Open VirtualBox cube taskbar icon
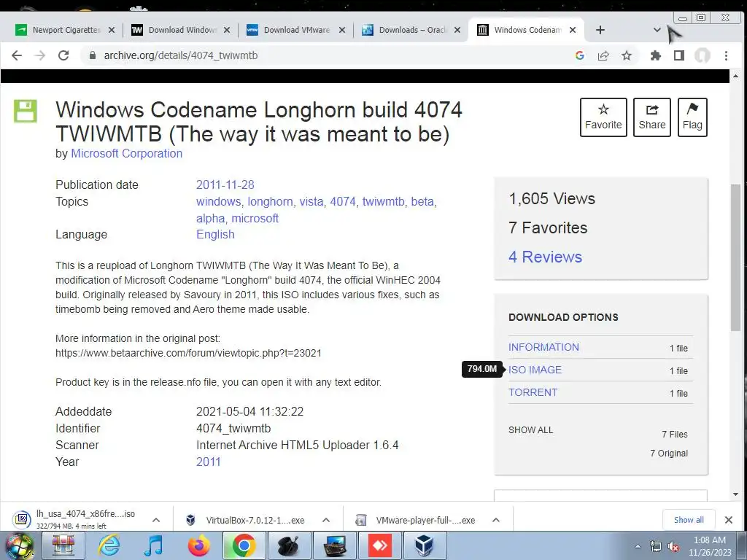Viewport: 747px width, 560px height. [425, 545]
